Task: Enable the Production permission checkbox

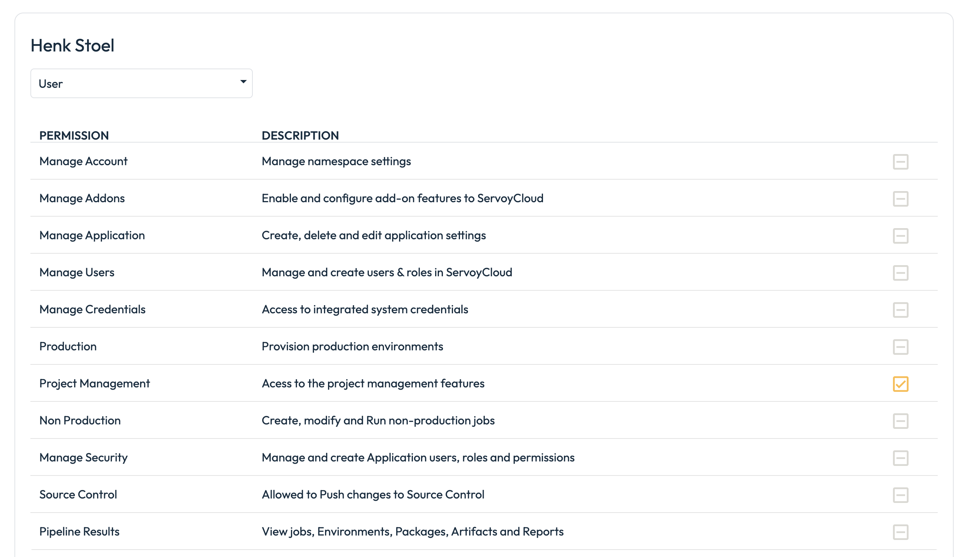Action: click(x=900, y=347)
